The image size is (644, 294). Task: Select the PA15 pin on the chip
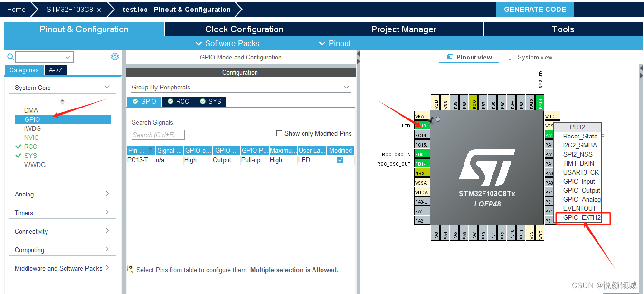coord(530,102)
